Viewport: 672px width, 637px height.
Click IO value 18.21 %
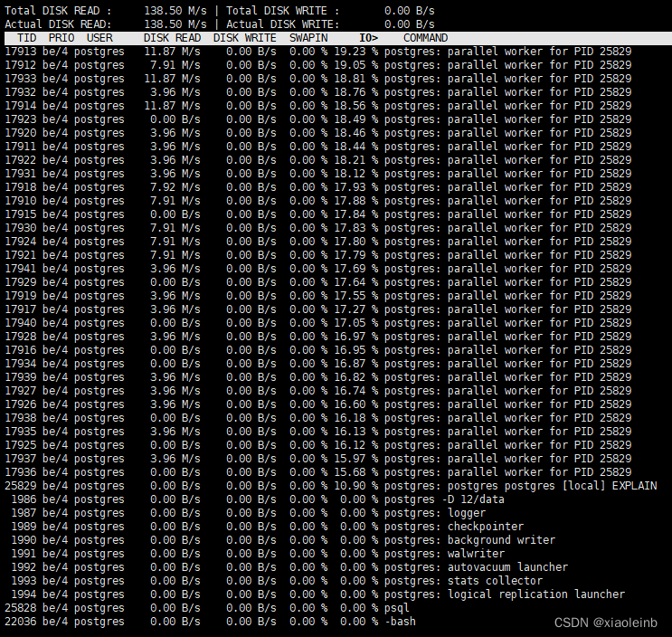pos(356,160)
